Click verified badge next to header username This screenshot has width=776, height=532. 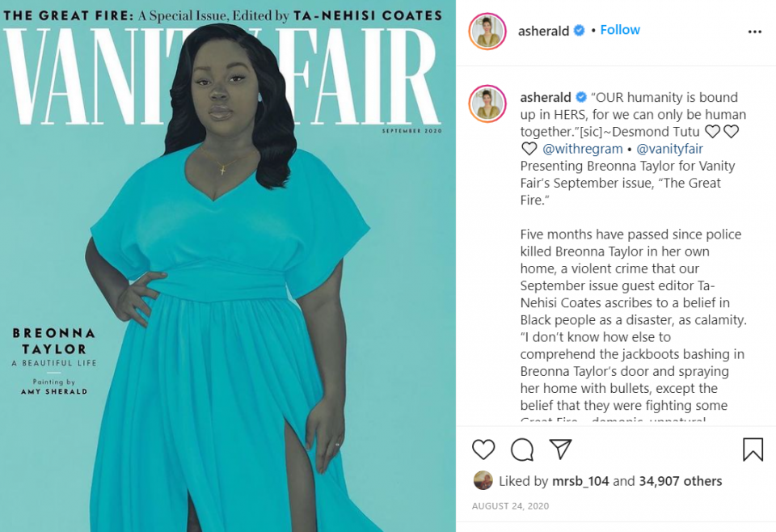point(579,30)
